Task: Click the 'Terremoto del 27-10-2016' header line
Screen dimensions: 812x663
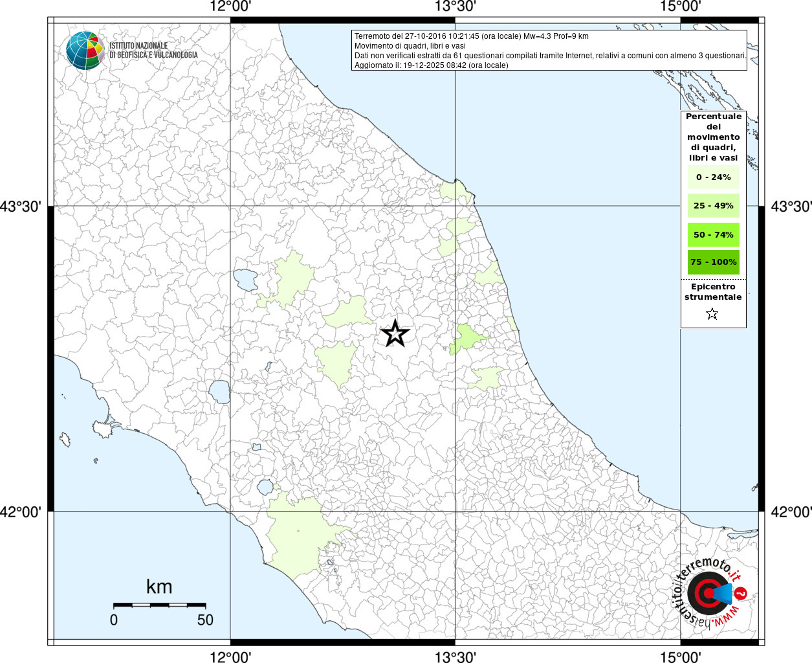Action: (472, 36)
